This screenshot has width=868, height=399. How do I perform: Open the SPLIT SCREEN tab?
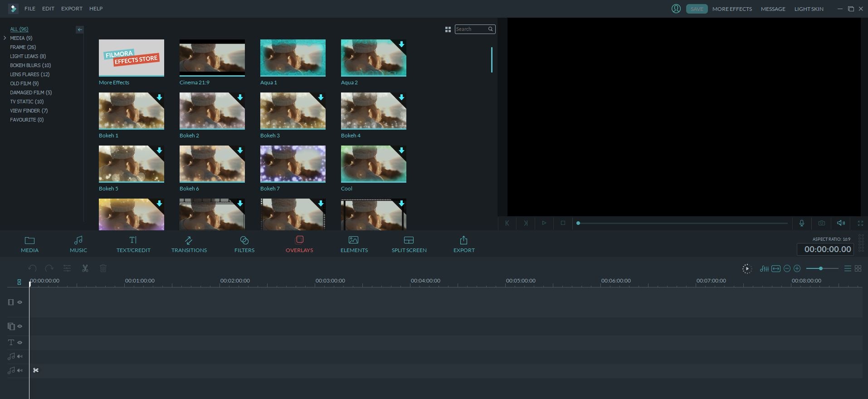pyautogui.click(x=409, y=245)
